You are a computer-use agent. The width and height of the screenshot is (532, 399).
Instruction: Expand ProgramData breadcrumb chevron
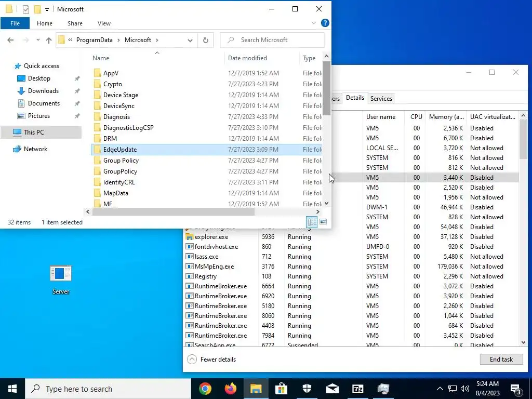119,40
